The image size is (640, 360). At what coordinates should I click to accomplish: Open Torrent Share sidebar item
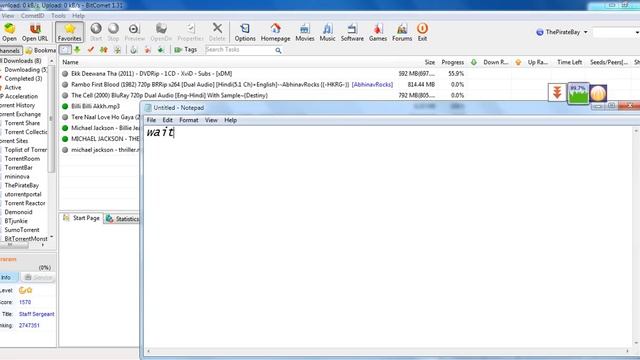[x=22, y=123]
